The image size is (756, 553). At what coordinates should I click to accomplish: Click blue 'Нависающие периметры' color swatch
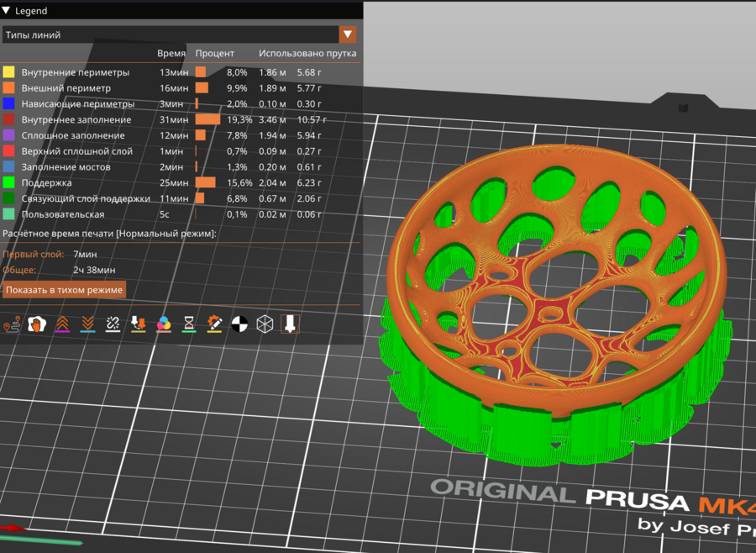tap(9, 104)
